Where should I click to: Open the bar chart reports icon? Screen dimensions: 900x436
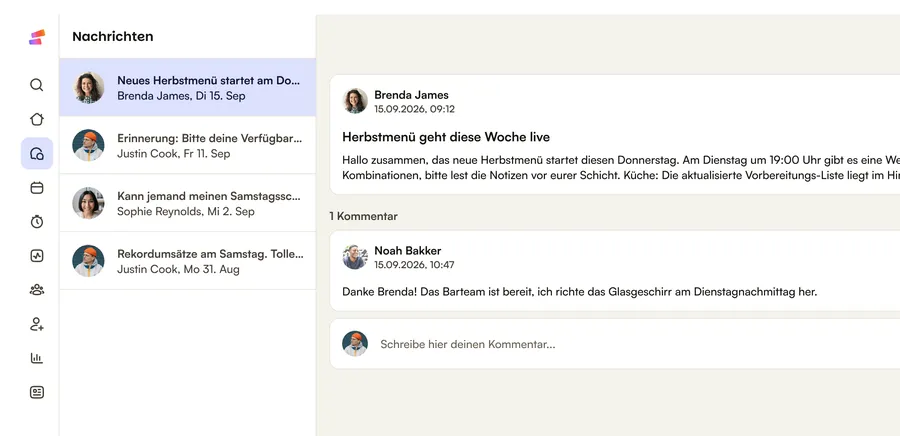point(37,358)
